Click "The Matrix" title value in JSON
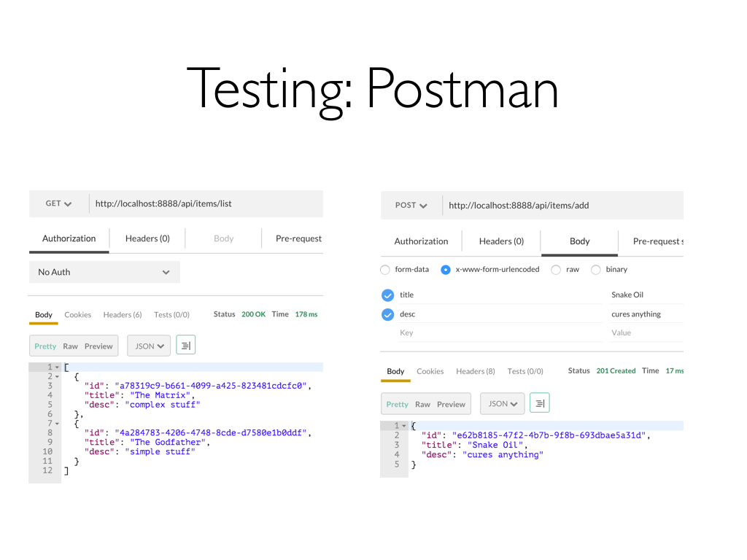This screenshot has width=747, height=560. click(x=160, y=395)
